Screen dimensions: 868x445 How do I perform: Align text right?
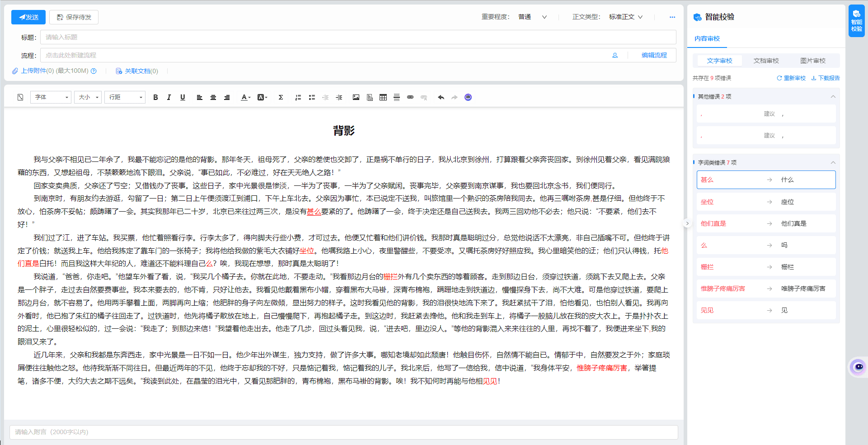[227, 97]
